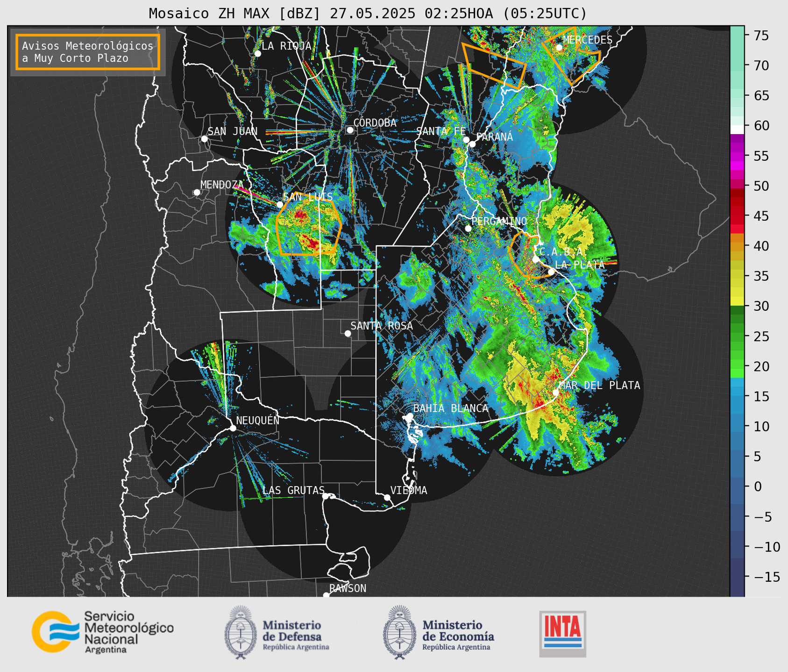Click the INTA logo
Screen dimensions: 788x672
(x=562, y=634)
